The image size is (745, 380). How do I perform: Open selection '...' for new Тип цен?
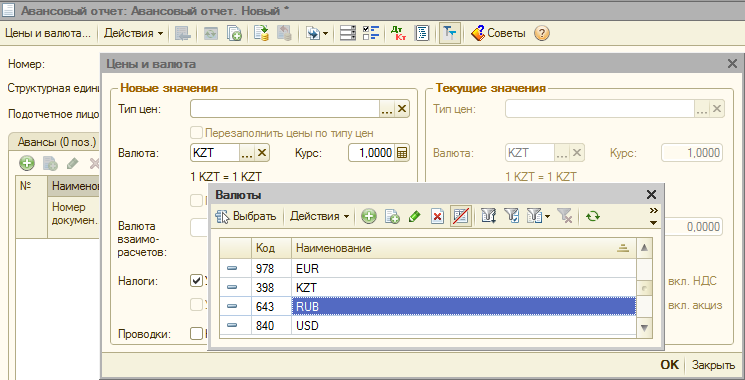click(x=387, y=109)
